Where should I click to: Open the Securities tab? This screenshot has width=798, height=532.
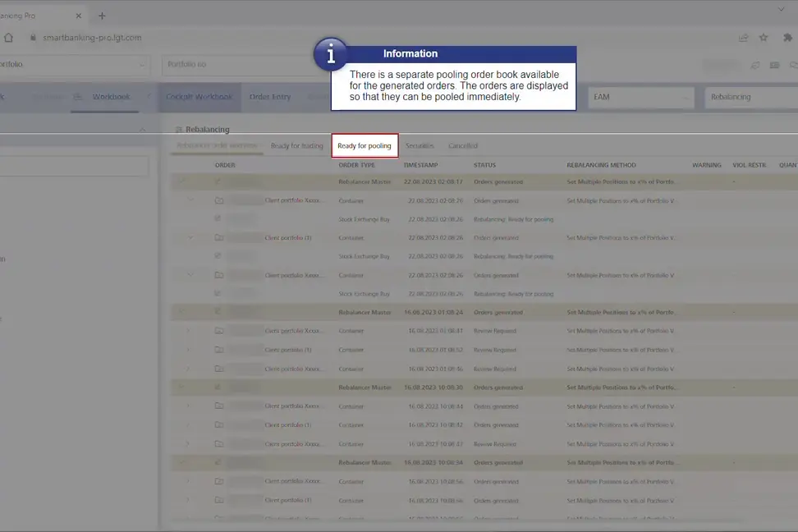point(420,146)
